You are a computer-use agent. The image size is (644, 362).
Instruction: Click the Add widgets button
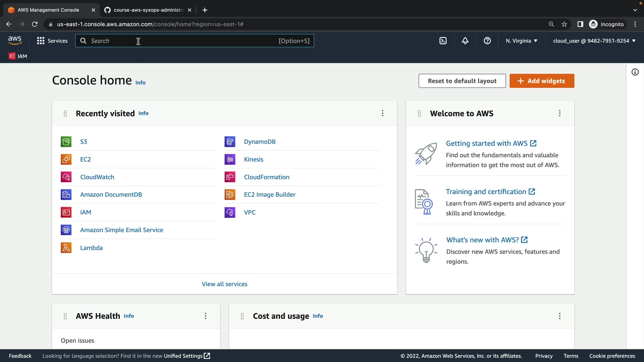(542, 81)
